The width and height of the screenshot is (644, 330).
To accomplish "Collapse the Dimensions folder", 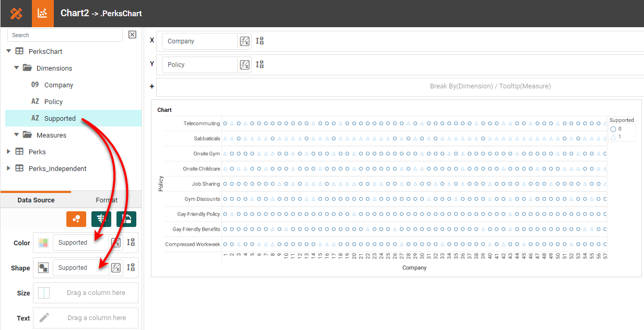I will tap(17, 68).
